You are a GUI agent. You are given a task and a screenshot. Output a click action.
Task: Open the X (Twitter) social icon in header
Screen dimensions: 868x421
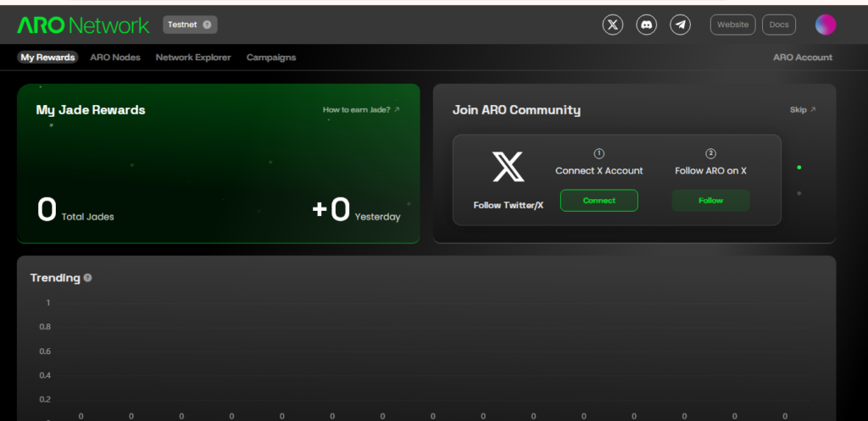613,25
